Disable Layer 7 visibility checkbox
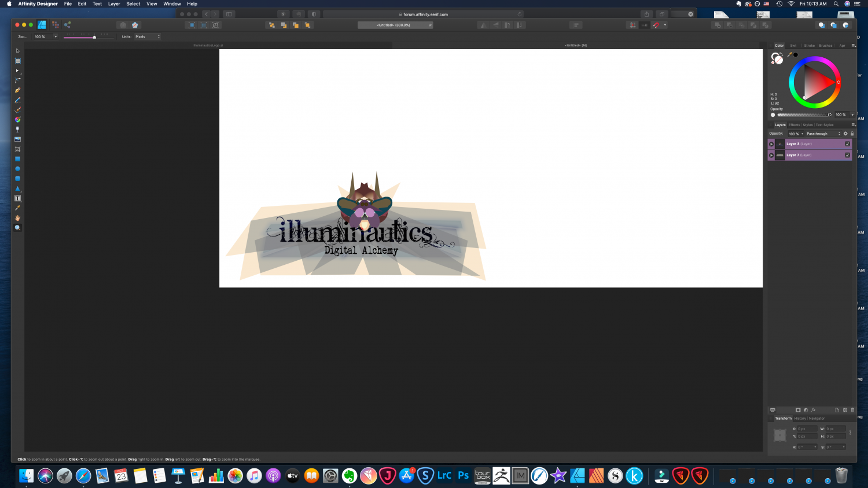 848,155
